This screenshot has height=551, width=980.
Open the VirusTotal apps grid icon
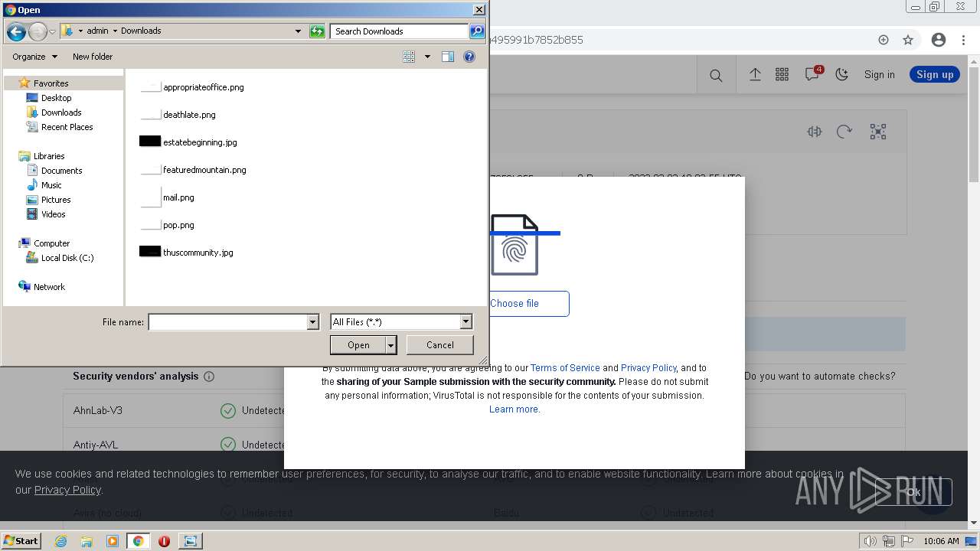pos(782,74)
